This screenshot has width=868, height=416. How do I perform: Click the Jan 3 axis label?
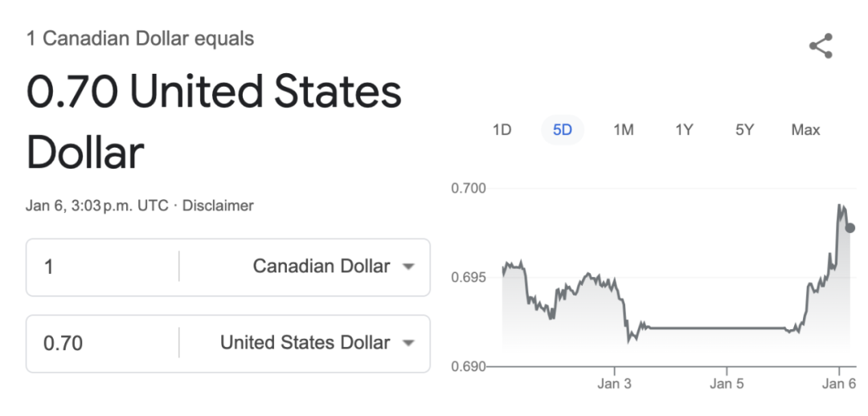(614, 384)
